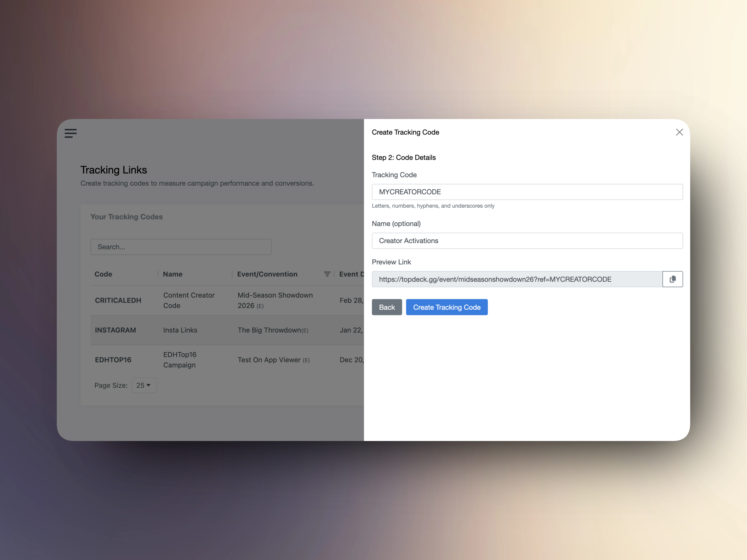The image size is (747, 560).
Task: Click the tracking codes Search box
Action: [181, 247]
